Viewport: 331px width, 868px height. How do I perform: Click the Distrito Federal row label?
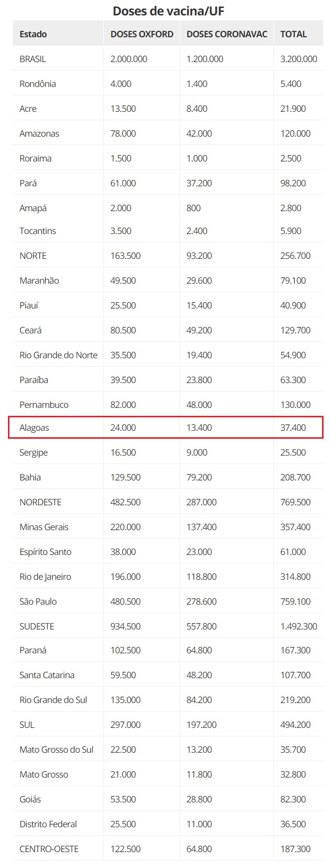tap(48, 824)
